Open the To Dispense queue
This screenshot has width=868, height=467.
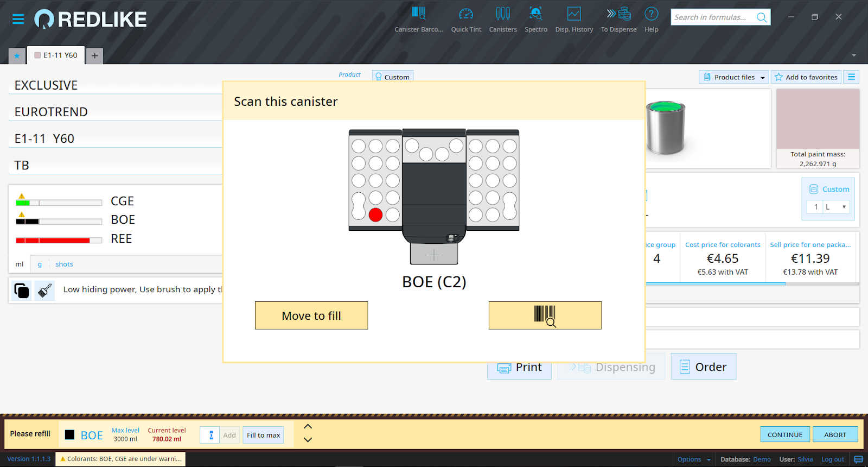pyautogui.click(x=618, y=20)
